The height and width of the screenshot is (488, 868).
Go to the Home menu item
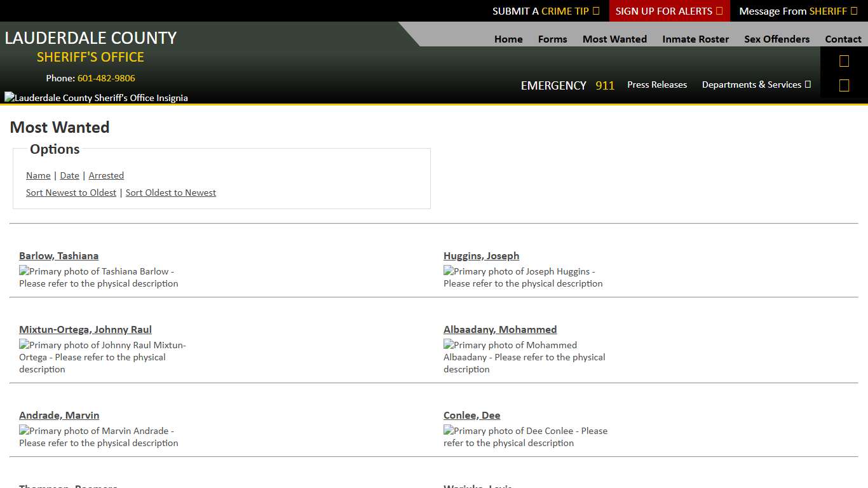(508, 39)
